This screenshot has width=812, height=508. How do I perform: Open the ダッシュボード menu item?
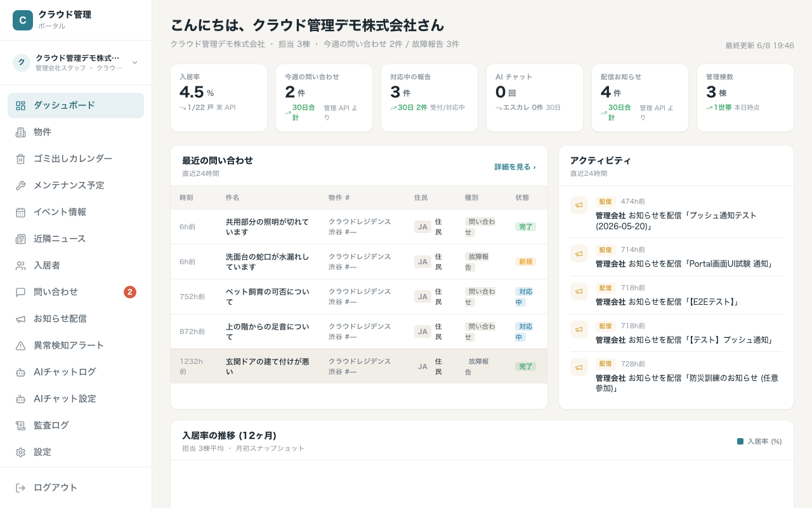(x=75, y=105)
